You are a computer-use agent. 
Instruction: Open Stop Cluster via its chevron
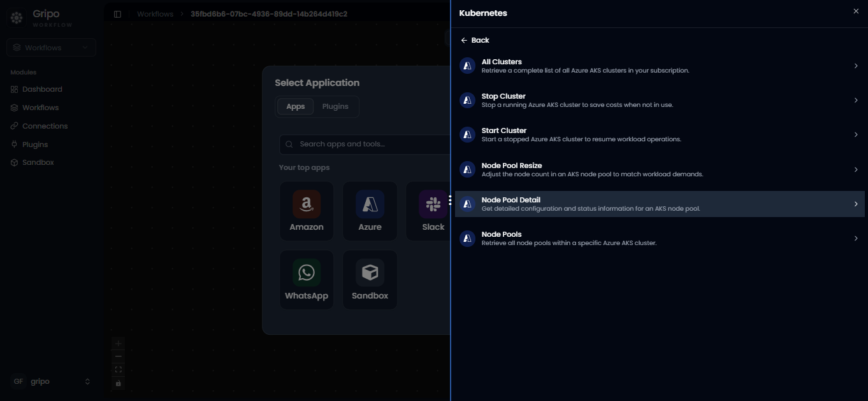point(856,100)
